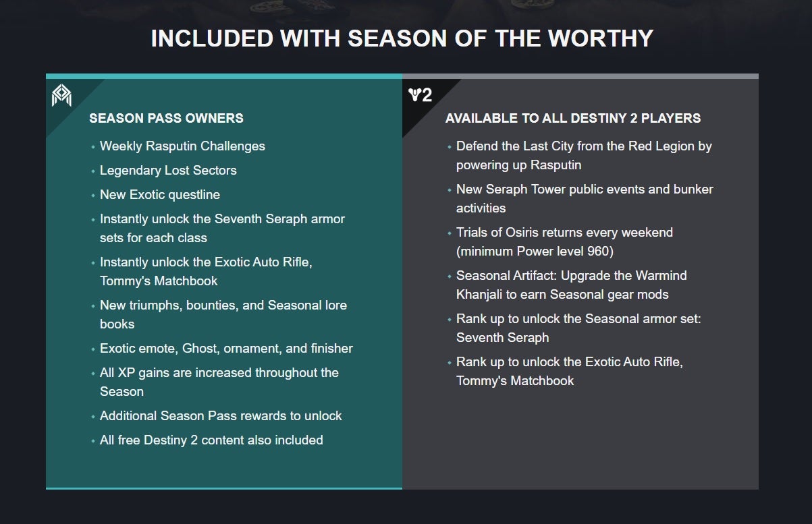This screenshot has height=524, width=812.
Task: Click Exotic emote, Ghost, ornament, finisher item
Action: 226,348
